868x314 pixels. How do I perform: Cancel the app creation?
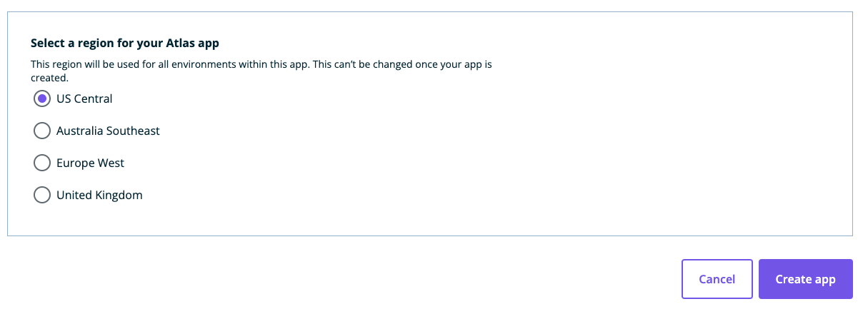tap(717, 279)
